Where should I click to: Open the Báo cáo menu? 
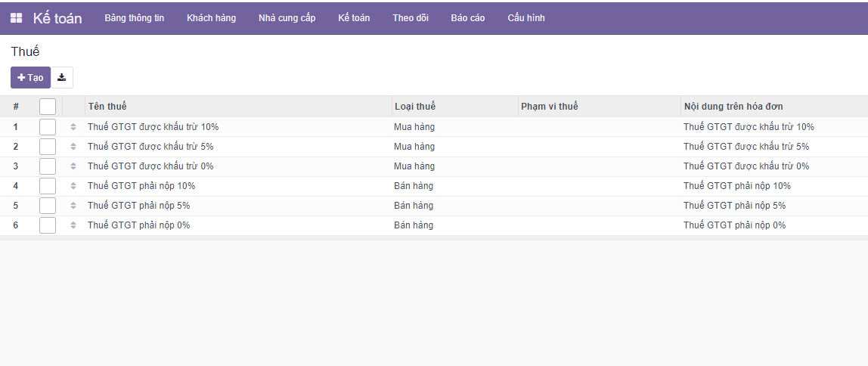click(x=467, y=18)
